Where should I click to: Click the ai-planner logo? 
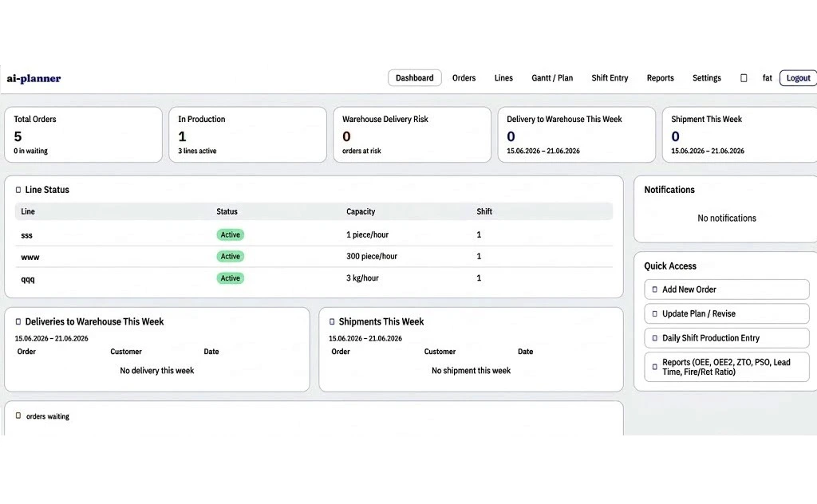click(34, 78)
